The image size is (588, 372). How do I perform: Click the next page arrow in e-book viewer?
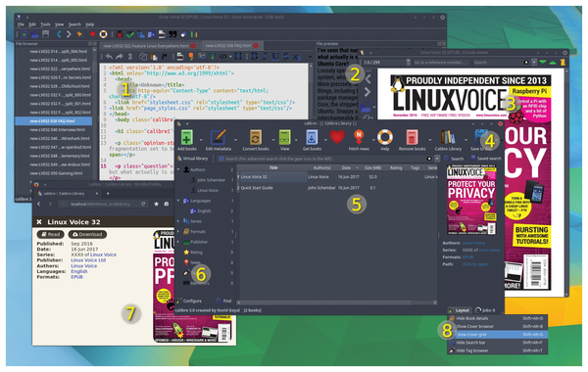point(367,92)
